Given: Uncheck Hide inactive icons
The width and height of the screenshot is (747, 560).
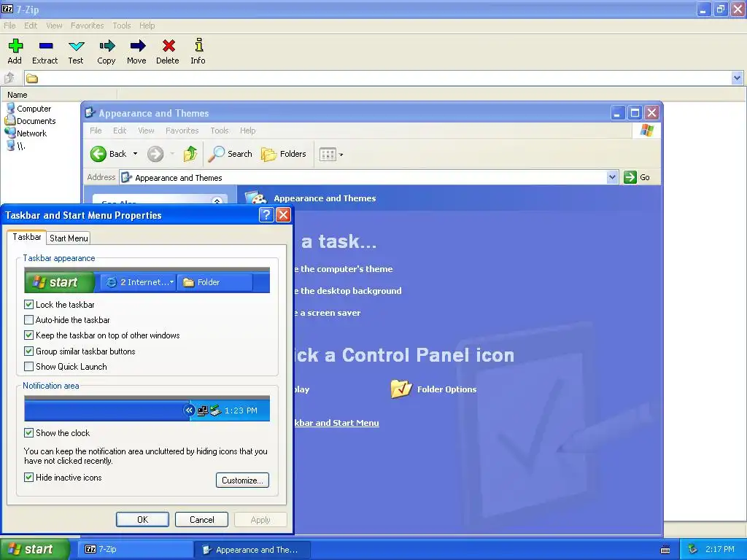Looking at the screenshot, I should (x=28, y=477).
